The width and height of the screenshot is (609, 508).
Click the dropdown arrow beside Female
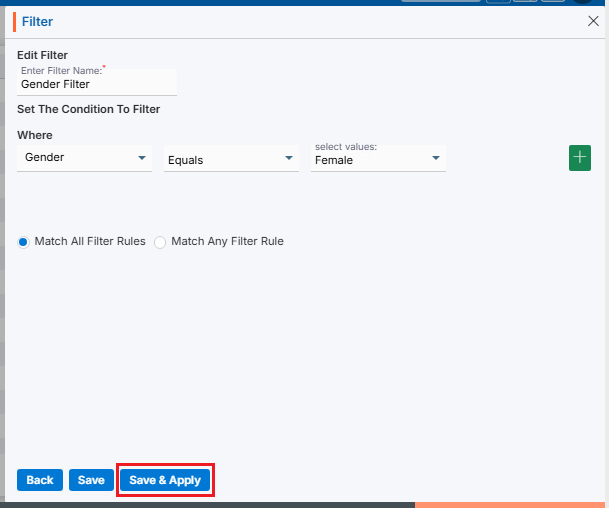coord(436,158)
